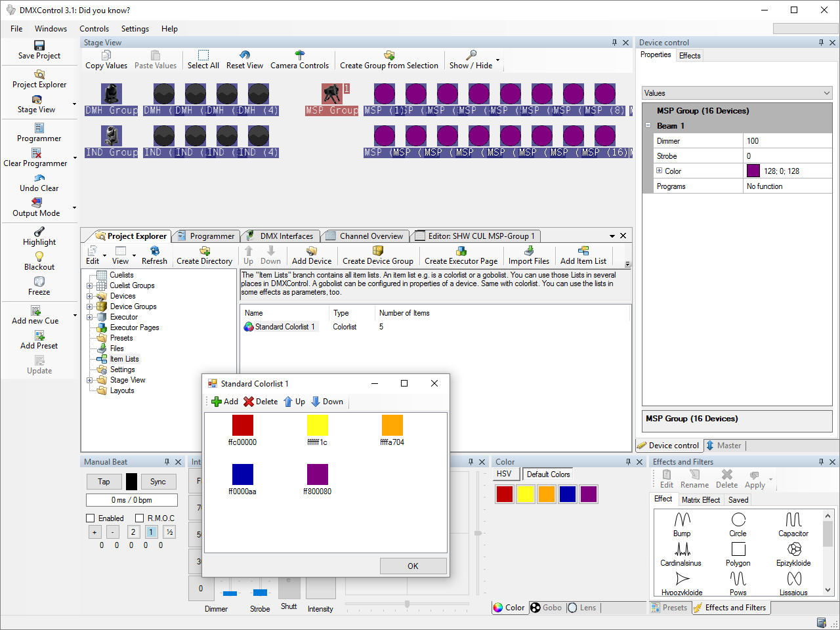Pick the orange swatch in Default Colors
The height and width of the screenshot is (630, 840).
547,494
